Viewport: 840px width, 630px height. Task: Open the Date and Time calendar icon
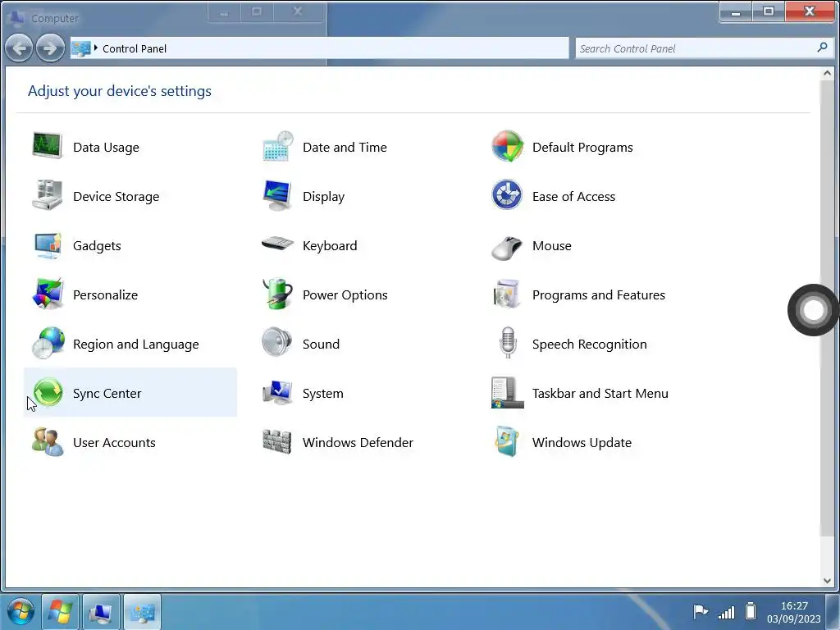point(277,146)
